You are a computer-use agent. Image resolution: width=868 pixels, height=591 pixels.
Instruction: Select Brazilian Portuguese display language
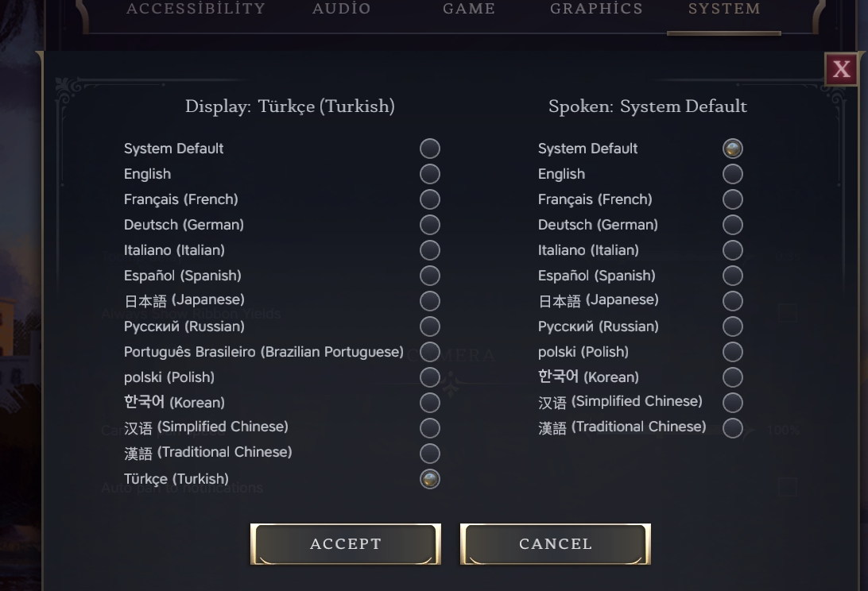click(x=429, y=352)
